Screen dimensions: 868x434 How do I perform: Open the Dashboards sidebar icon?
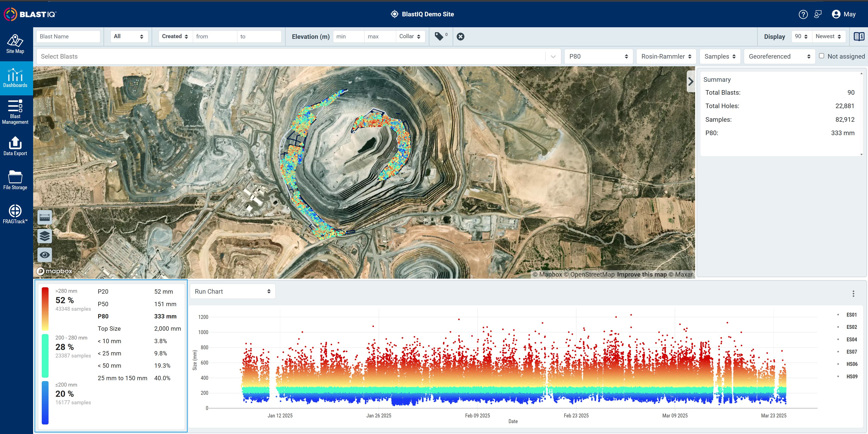(15, 78)
